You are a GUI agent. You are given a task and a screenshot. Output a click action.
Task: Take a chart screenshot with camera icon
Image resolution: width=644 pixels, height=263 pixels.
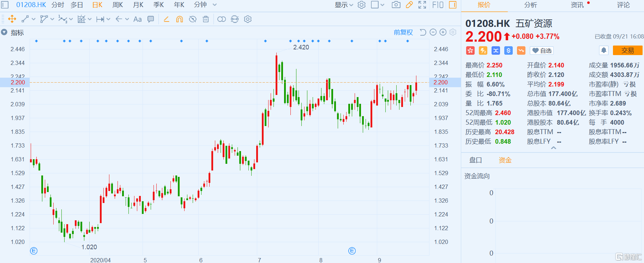tap(396, 5)
